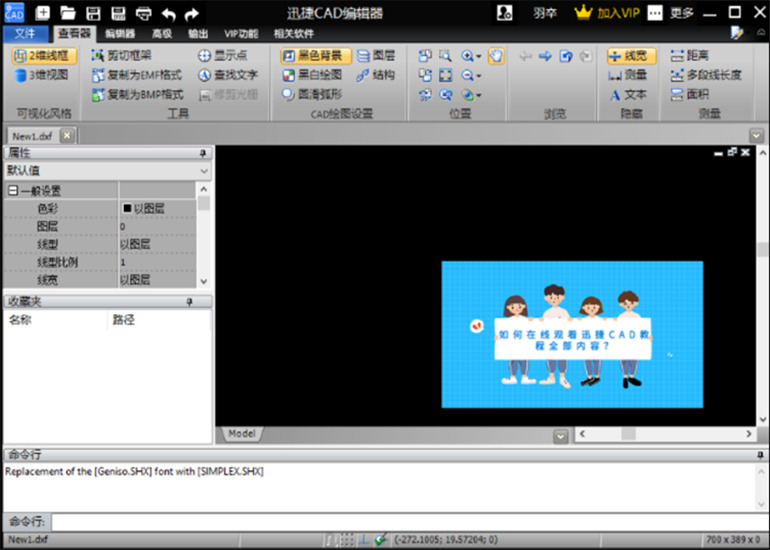Fit drawing to window icon
The image size is (770, 550).
tap(445, 75)
